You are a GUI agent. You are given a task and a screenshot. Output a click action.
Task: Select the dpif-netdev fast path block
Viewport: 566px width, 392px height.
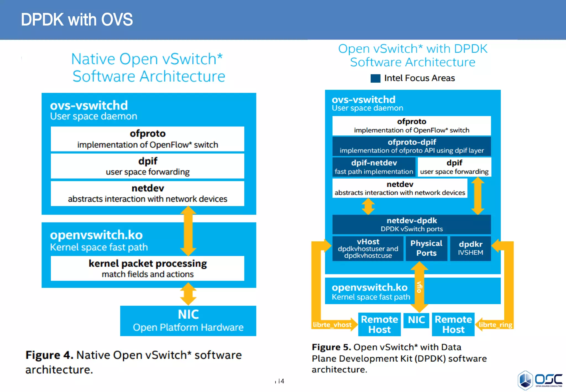(x=374, y=167)
